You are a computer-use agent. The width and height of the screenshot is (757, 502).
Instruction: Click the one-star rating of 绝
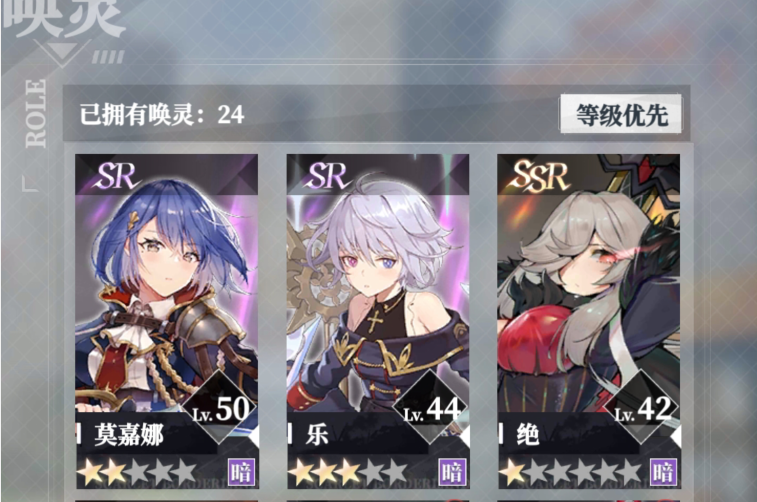coord(570,472)
